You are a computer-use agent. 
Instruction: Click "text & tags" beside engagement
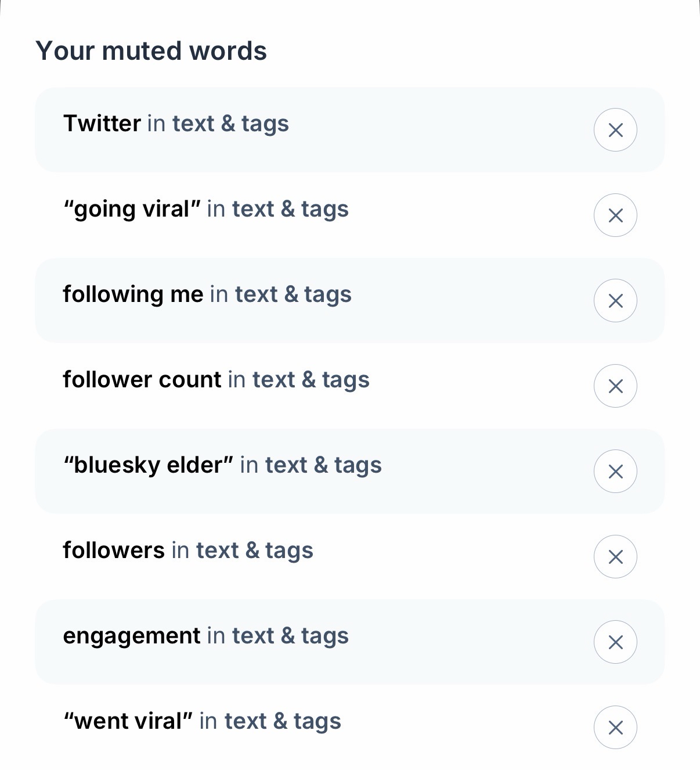(x=290, y=636)
